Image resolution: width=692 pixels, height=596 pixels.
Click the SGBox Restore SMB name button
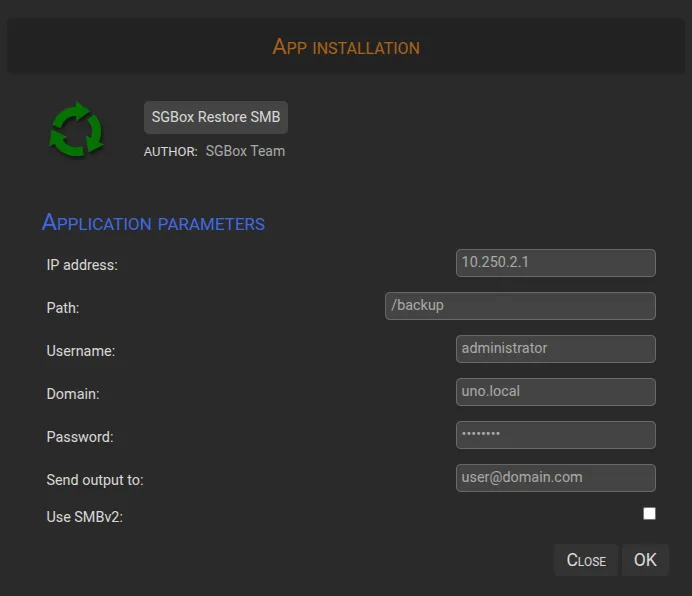click(x=216, y=117)
